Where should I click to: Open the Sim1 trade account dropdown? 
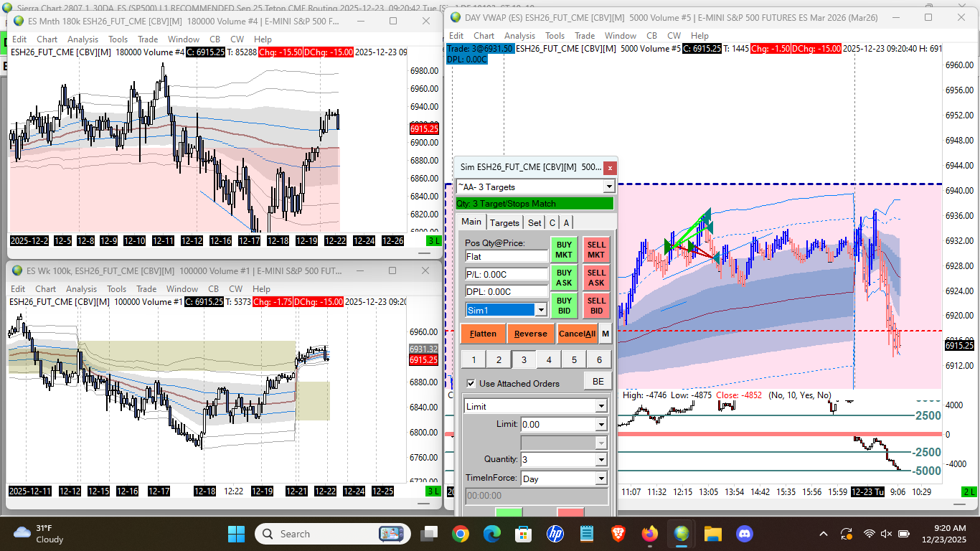541,310
